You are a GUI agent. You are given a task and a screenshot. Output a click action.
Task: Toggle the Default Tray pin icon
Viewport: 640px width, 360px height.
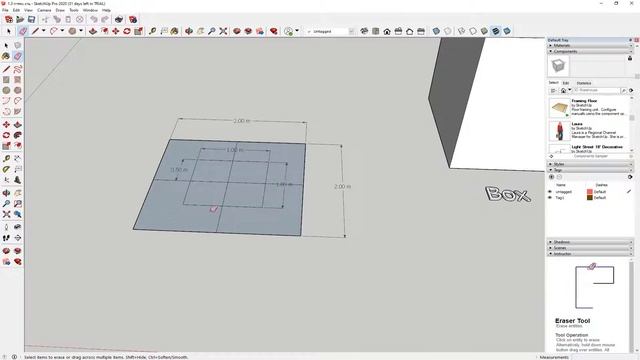[x=631, y=40]
